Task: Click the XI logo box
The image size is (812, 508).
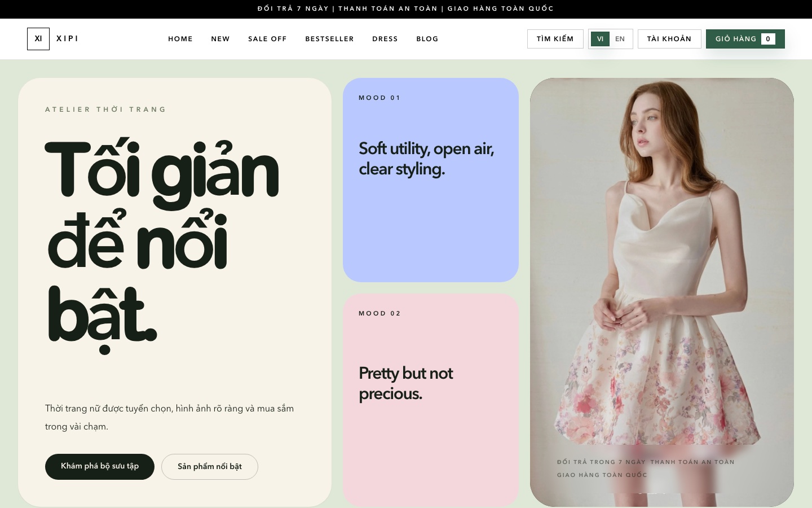Action: coord(38,39)
